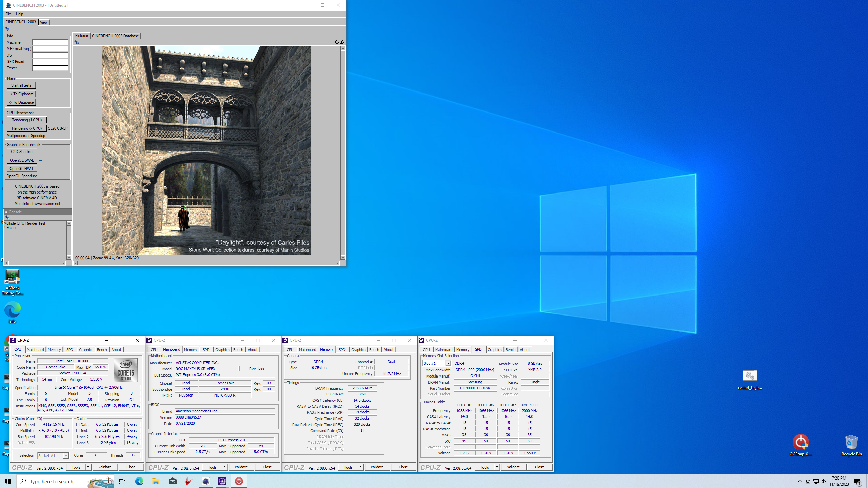Click the To Clipboard button

click(21, 94)
